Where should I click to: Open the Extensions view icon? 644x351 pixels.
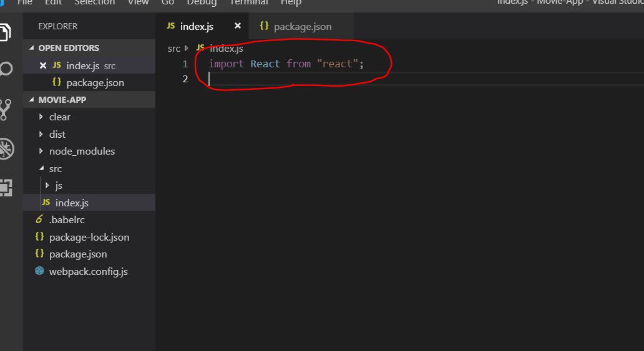[5, 187]
